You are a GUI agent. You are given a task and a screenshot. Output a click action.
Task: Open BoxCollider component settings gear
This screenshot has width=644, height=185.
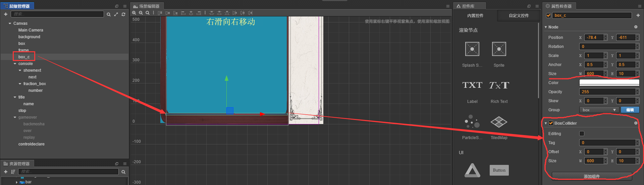click(x=636, y=123)
